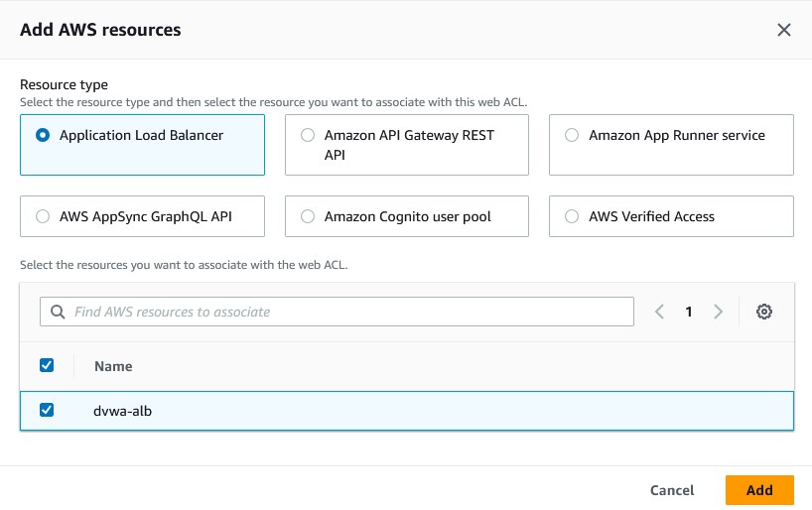Select Application Load Balancer resource type
Screen dimensions: 812x510
coord(142,145)
